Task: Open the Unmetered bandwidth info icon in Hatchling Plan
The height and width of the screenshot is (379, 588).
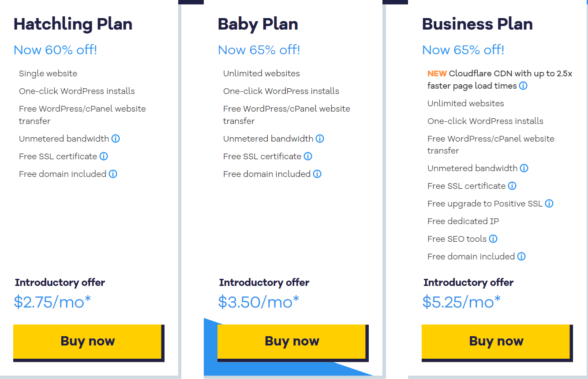Action: [x=116, y=139]
